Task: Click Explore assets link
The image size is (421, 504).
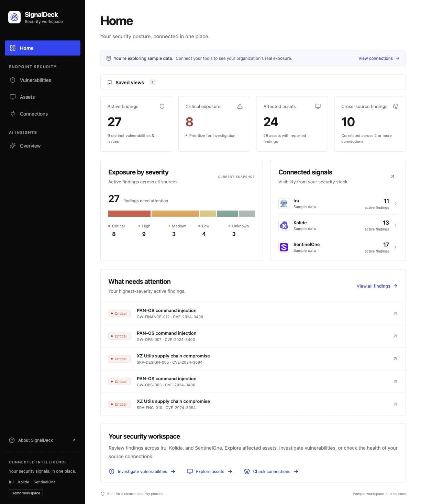Action: coord(210,472)
